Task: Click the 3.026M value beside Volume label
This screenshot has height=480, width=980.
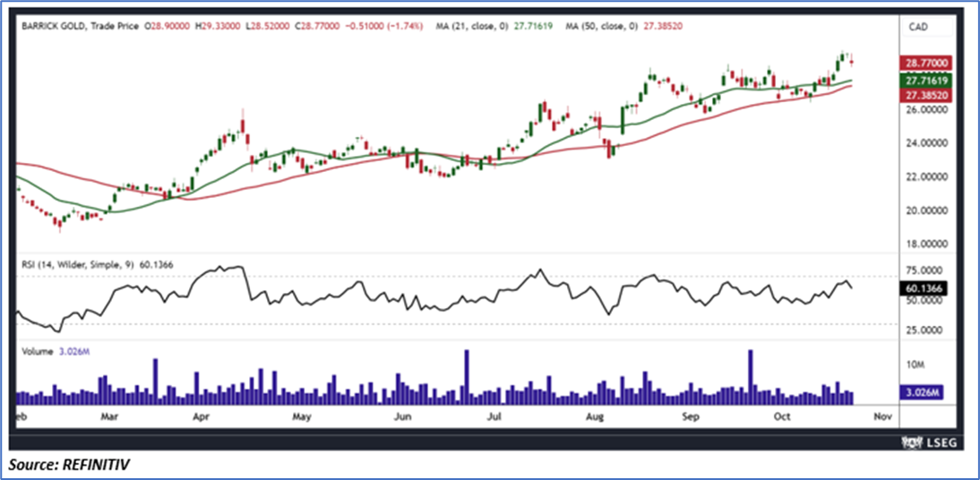Action: tap(73, 352)
